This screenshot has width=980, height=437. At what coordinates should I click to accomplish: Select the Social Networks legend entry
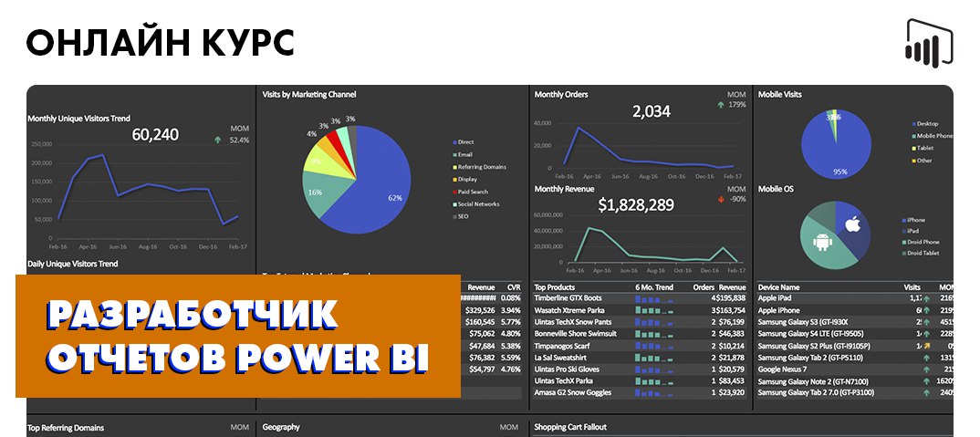coord(477,204)
